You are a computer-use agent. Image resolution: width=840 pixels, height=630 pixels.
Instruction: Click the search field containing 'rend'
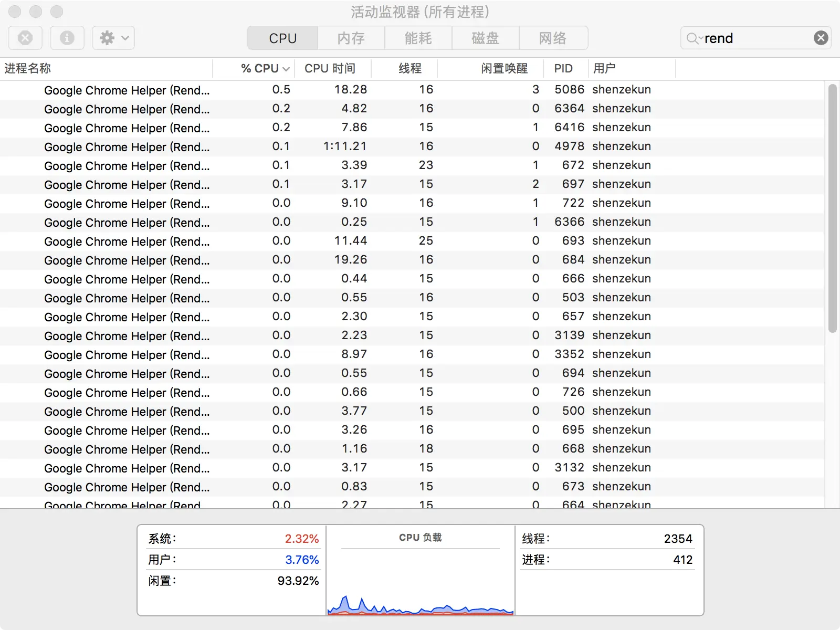[x=755, y=38]
